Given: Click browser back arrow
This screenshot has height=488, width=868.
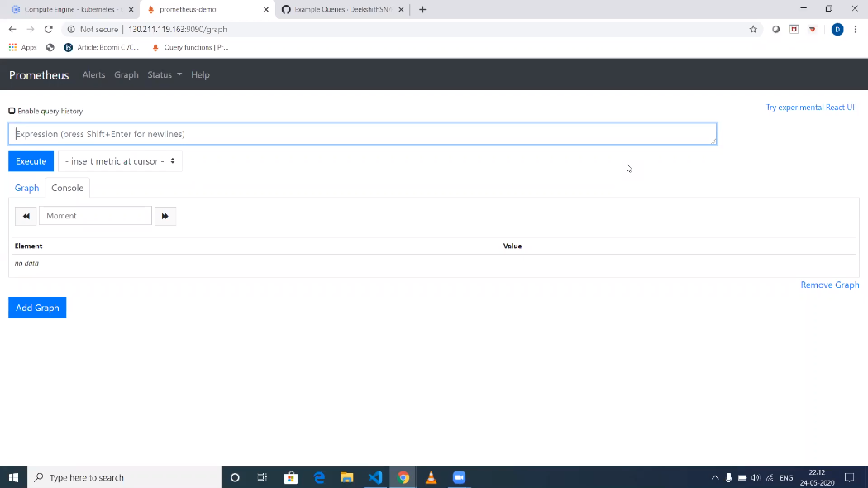Looking at the screenshot, I should 12,29.
